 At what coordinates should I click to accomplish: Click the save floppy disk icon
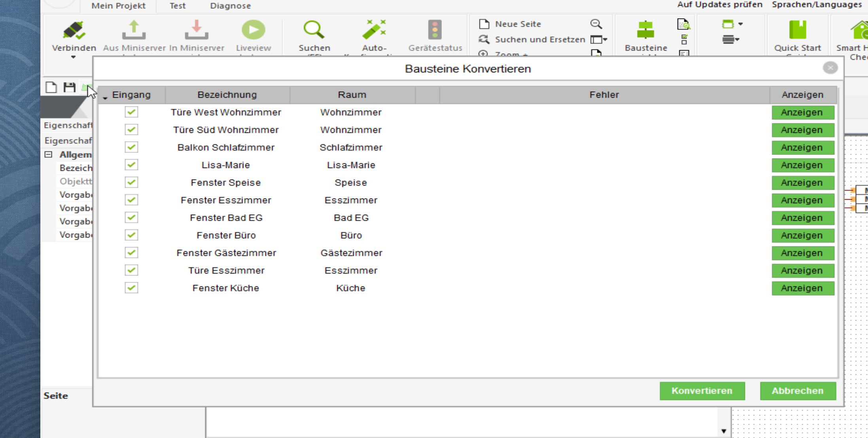(70, 87)
